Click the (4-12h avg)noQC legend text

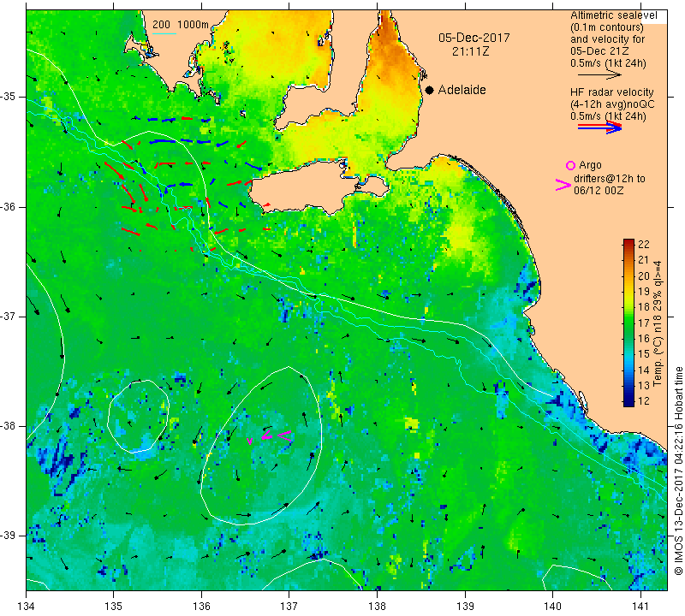point(612,104)
